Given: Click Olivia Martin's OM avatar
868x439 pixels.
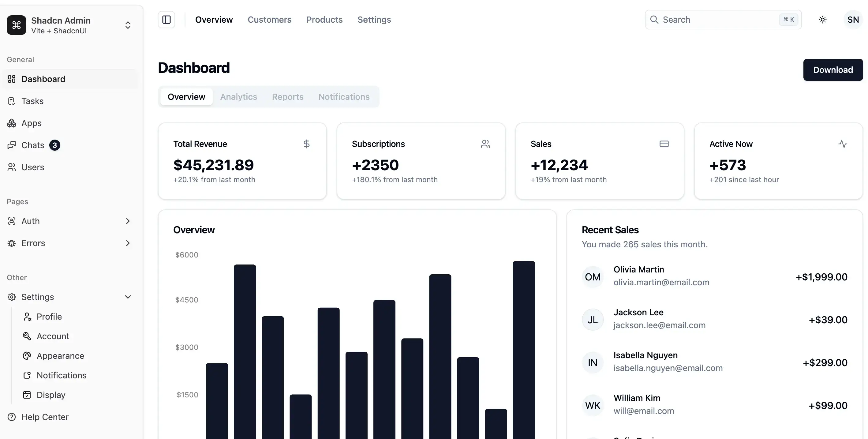Looking at the screenshot, I should coord(593,277).
